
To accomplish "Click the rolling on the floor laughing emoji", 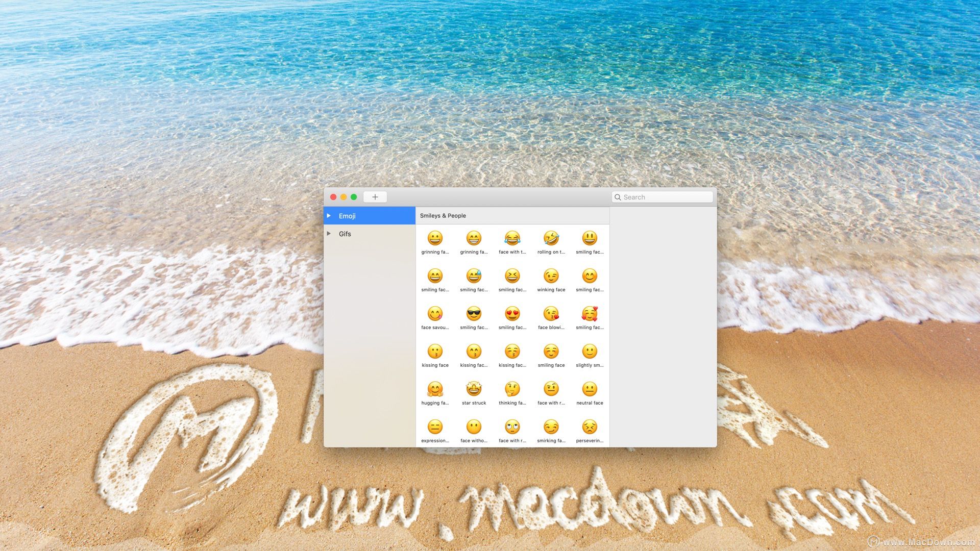I will click(551, 238).
